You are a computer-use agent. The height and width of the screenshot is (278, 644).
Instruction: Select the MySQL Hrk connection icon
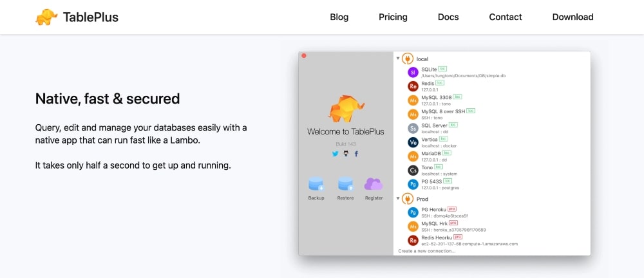click(413, 227)
